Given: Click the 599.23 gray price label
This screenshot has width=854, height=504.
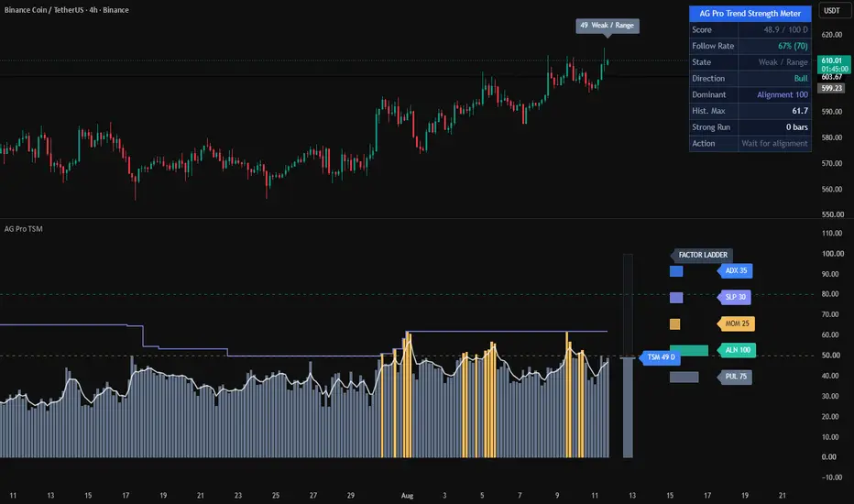Looking at the screenshot, I should [831, 88].
